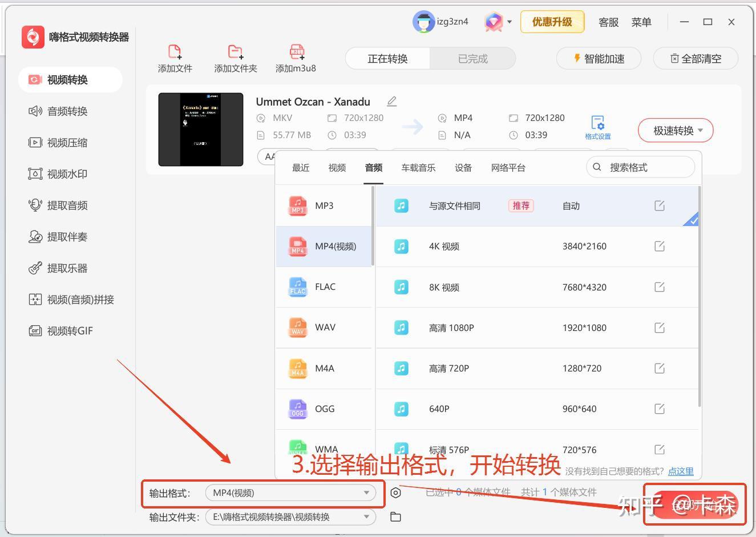
Task: Choose M4A in the format list
Action: coord(324,369)
